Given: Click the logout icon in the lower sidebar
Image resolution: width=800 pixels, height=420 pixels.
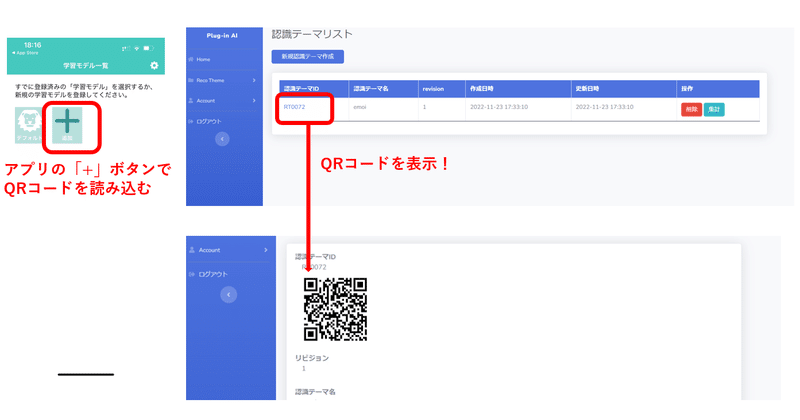Looking at the screenshot, I should tap(192, 274).
